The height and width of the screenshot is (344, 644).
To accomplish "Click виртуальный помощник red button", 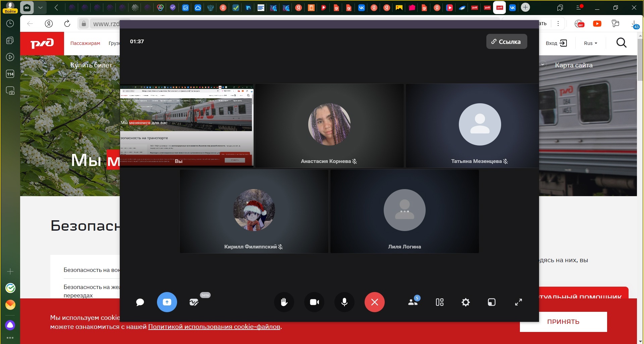I will pos(584,293).
